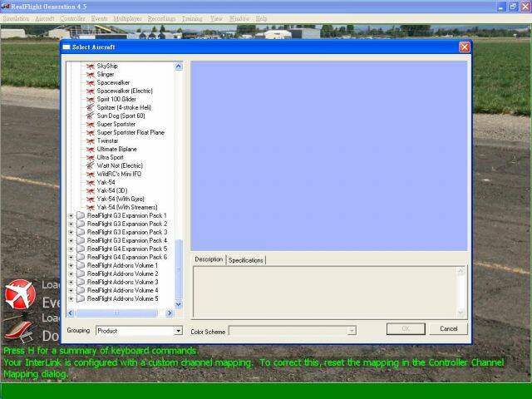Click the Yak-54 (With Gyro) icon
The width and height of the screenshot is (532, 399).
[91, 199]
